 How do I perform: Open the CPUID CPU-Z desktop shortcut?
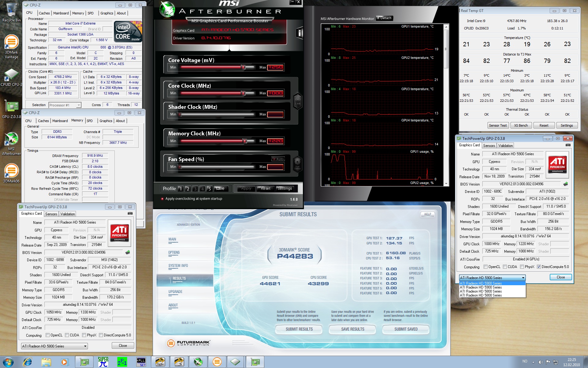click(11, 77)
